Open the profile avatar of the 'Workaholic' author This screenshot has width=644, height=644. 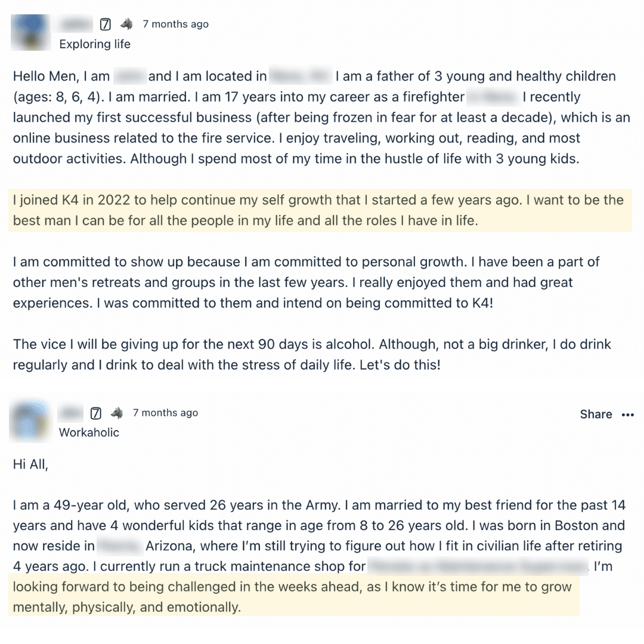click(x=30, y=422)
